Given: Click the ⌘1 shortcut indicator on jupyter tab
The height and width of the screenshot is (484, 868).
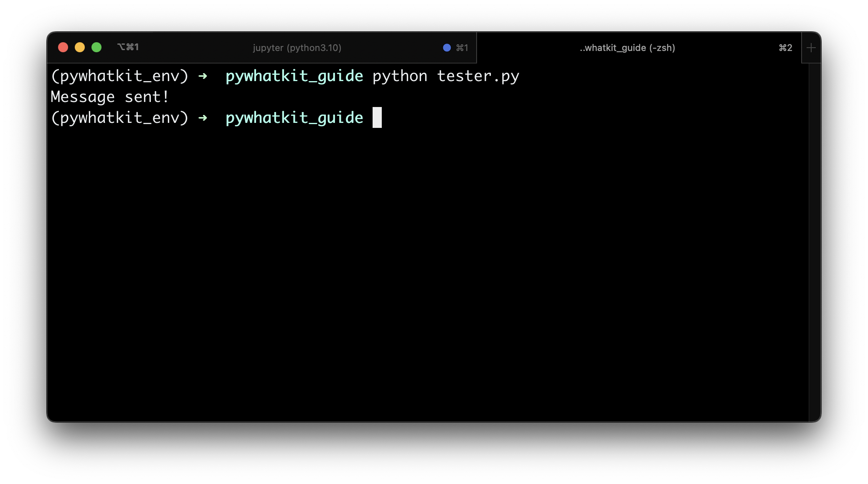Looking at the screenshot, I should tap(462, 47).
